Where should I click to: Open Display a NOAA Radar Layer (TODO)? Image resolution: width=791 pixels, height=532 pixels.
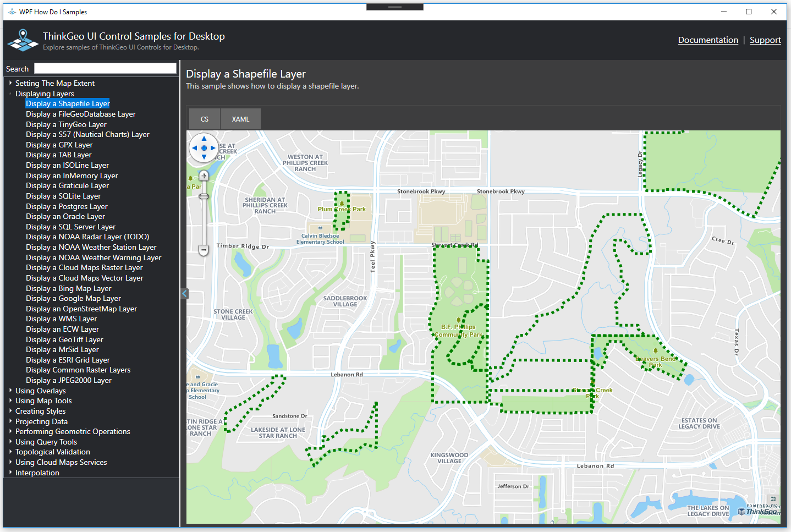[x=87, y=237]
